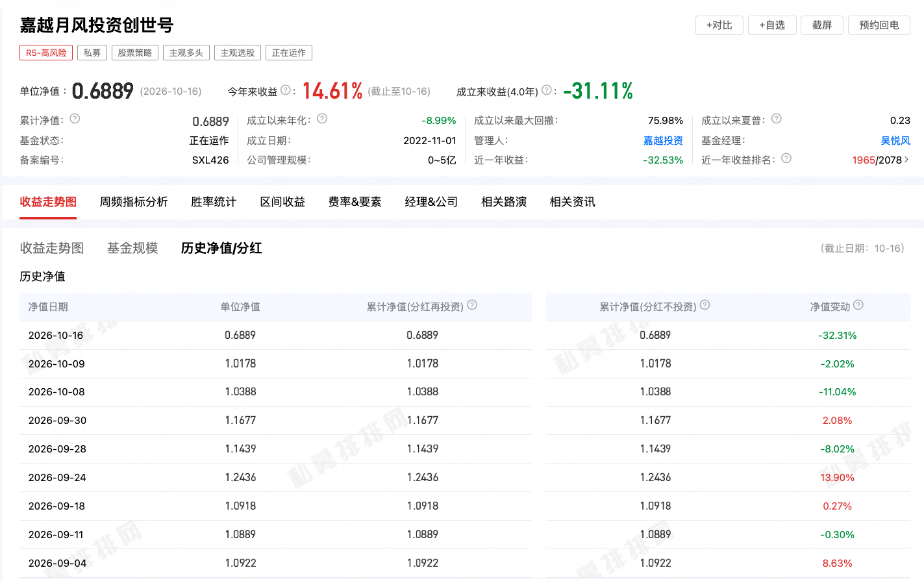Click the question icon beside 净值变动 header
The height and width of the screenshot is (581, 924).
point(858,305)
